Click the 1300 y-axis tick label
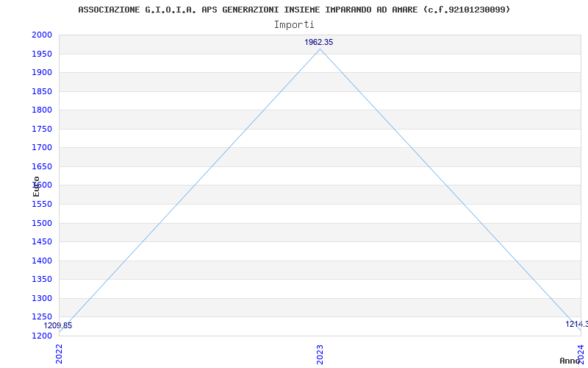The image size is (588, 368). 42,299
